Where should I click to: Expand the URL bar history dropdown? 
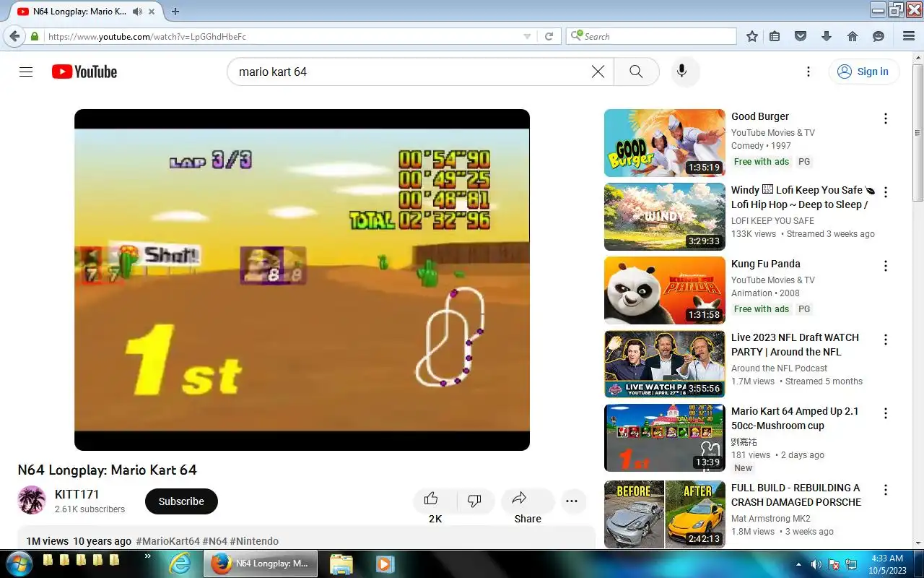pos(527,36)
